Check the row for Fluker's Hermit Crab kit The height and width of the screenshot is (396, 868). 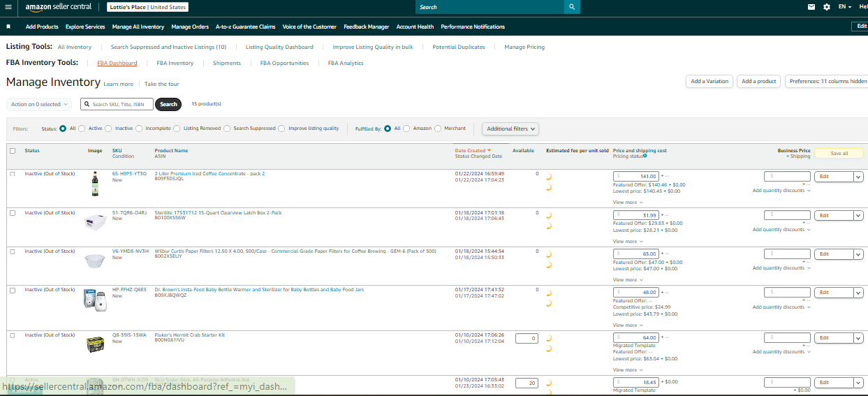[13, 335]
